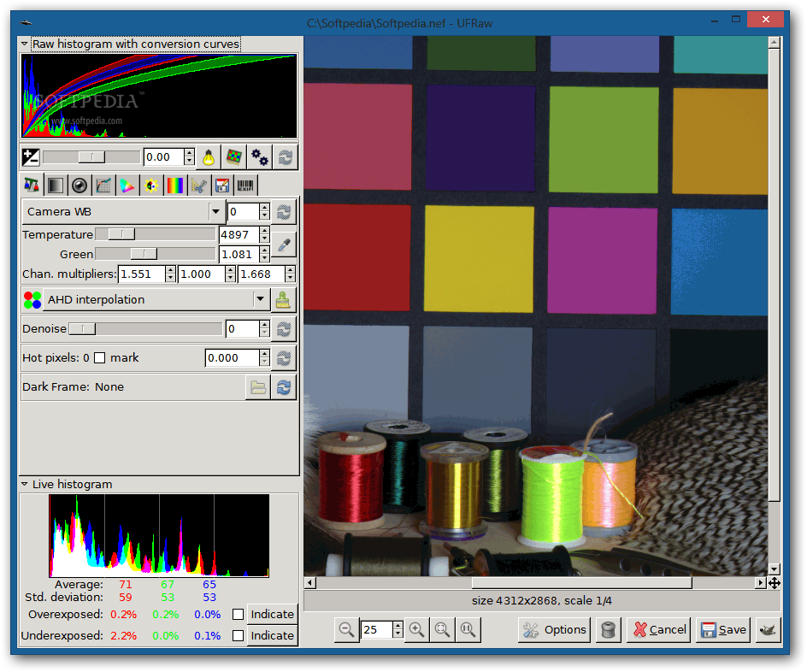Image resolution: width=807 pixels, height=672 pixels.
Task: Click the red channel multiplier field 1.551
Action: tap(142, 274)
